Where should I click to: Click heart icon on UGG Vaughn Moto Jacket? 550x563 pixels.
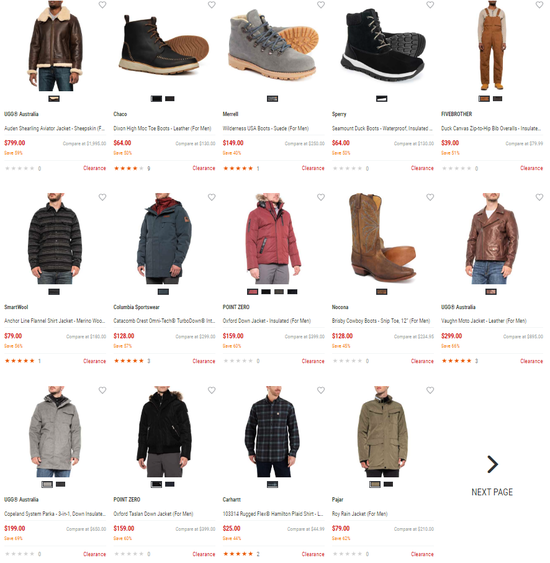click(539, 197)
